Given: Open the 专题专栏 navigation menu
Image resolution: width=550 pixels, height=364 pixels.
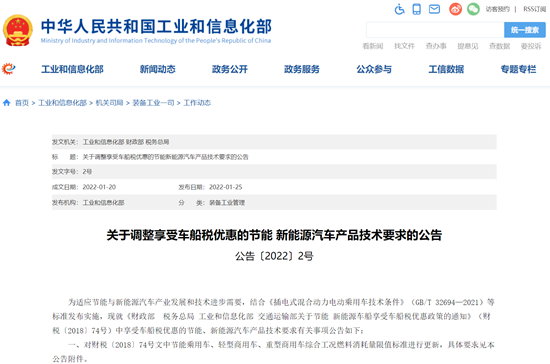Looking at the screenshot, I should point(518,69).
